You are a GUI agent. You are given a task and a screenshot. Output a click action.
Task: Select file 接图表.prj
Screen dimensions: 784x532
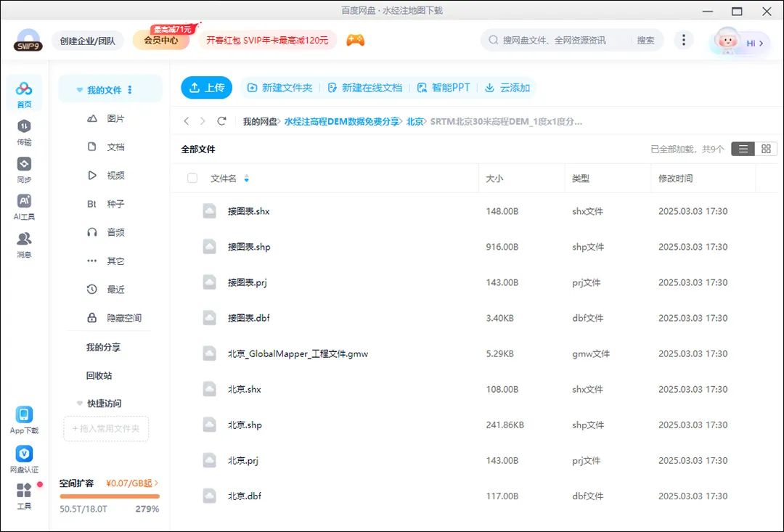[473, 282]
